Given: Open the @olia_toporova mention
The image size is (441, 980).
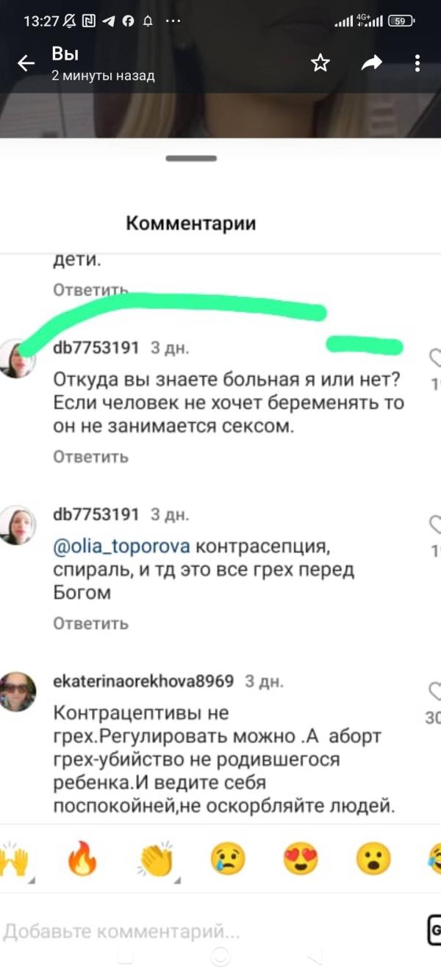Looking at the screenshot, I should (x=123, y=547).
